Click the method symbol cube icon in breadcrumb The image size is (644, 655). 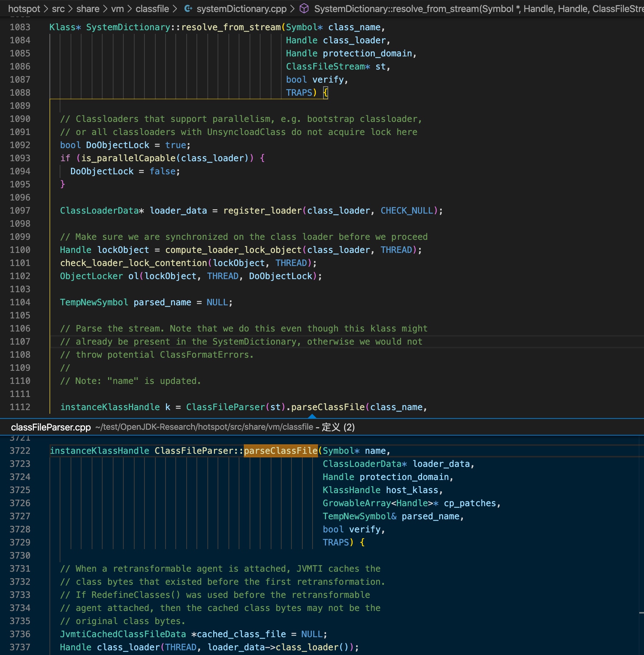(x=304, y=9)
